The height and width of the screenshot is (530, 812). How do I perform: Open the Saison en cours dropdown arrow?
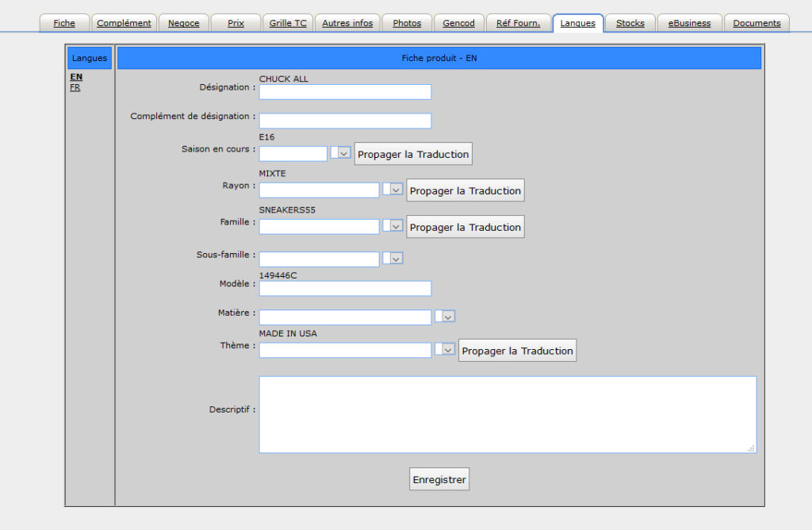point(344,153)
